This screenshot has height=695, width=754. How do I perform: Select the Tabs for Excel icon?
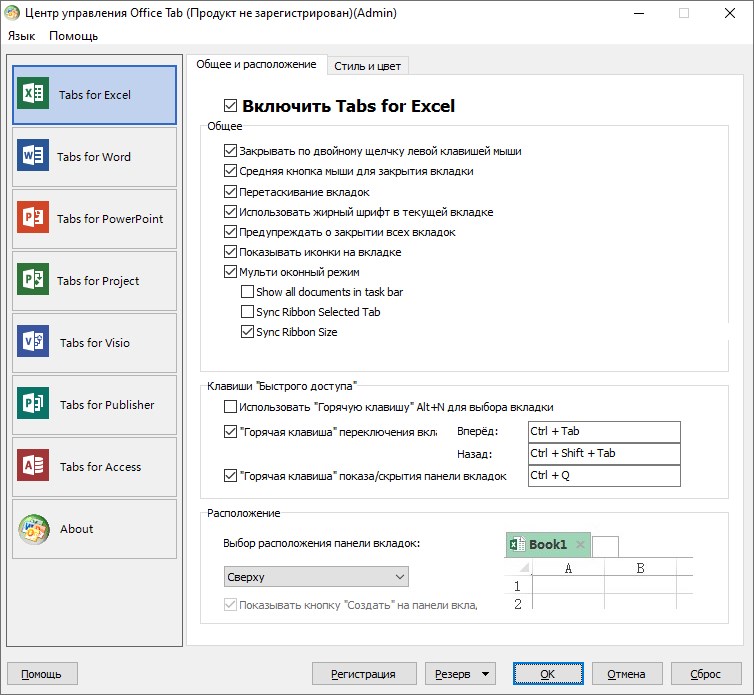tap(33, 93)
